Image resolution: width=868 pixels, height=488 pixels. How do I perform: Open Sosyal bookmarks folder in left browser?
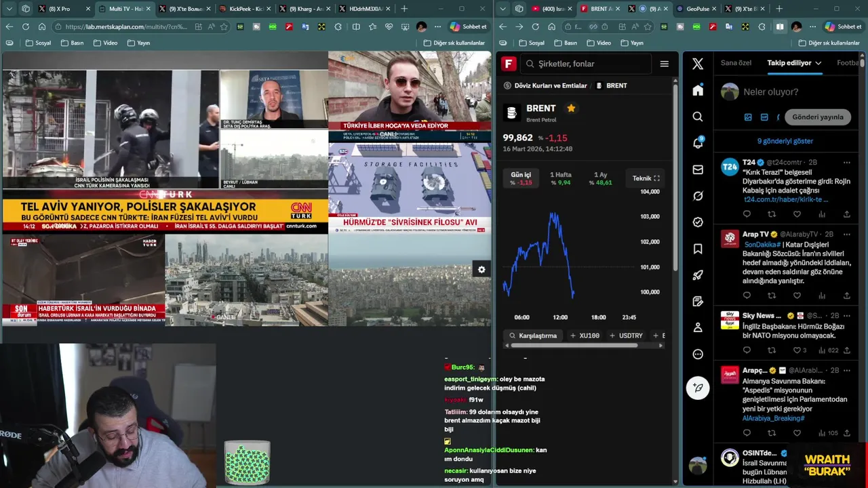point(38,43)
